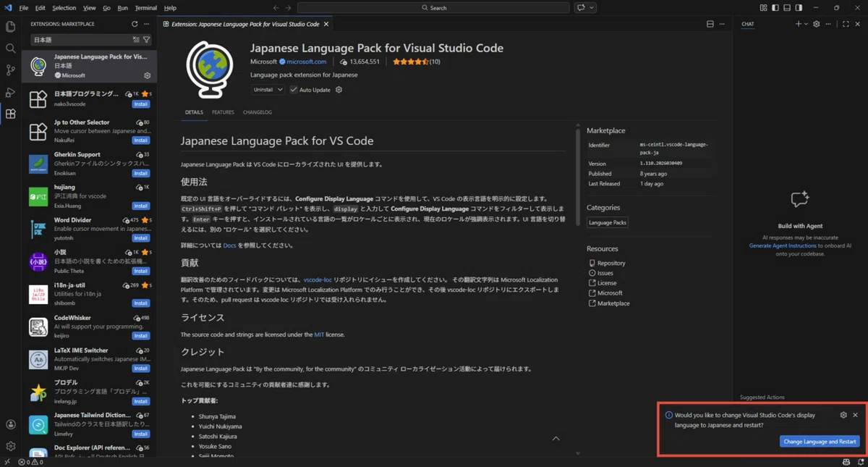Clear the extensions search results

pyautogui.click(x=136, y=40)
